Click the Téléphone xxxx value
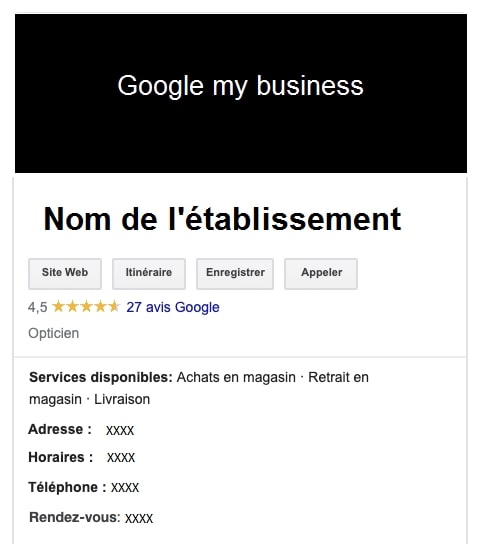This screenshot has height=544, width=492. tap(125, 488)
